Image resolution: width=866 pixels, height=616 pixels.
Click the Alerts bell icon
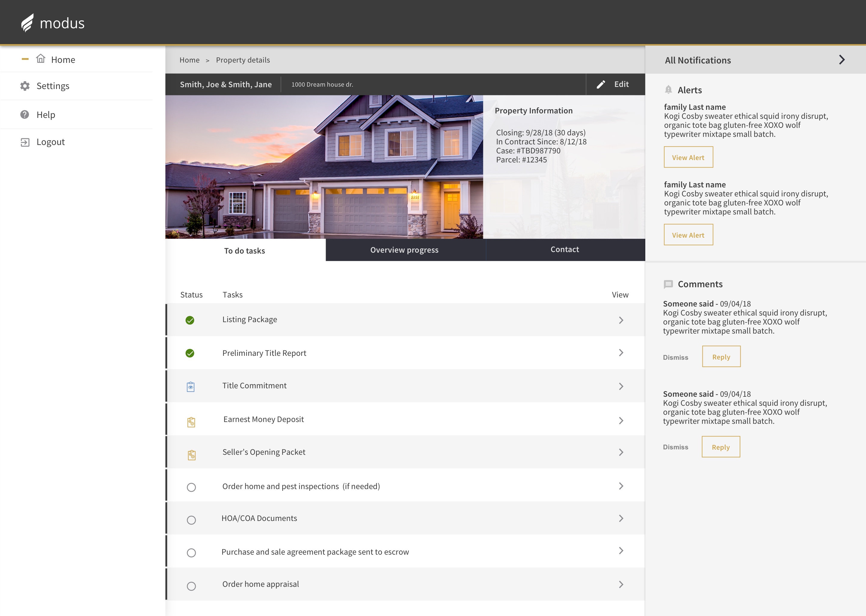click(x=668, y=90)
